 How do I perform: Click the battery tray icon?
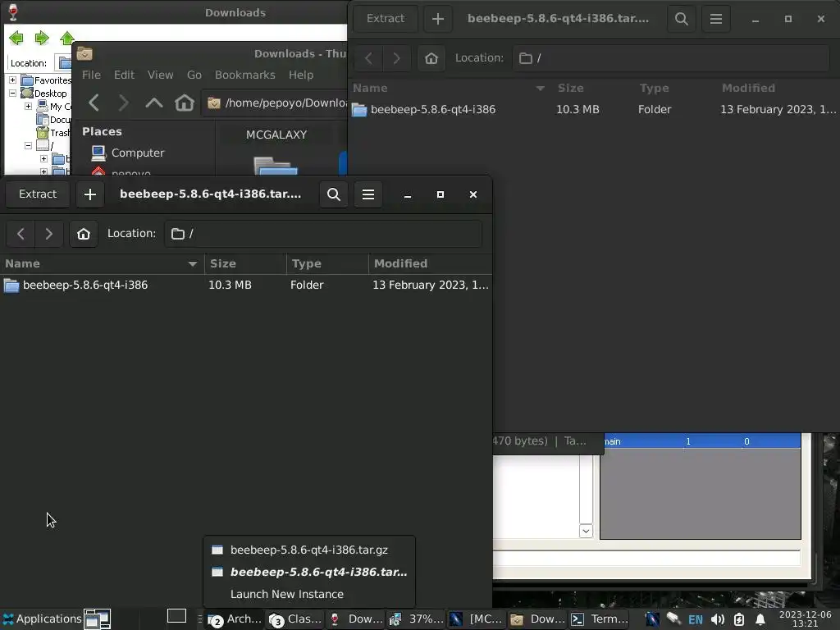[739, 620]
